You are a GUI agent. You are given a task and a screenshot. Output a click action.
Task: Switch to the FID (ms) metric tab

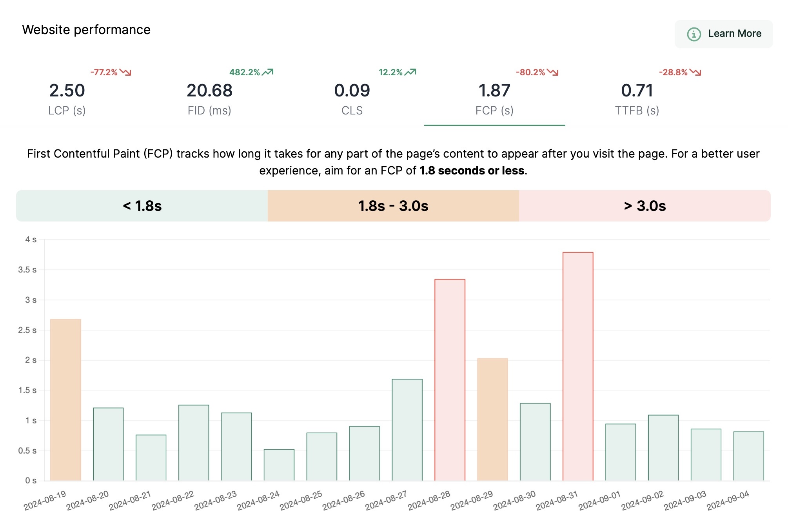click(x=209, y=95)
